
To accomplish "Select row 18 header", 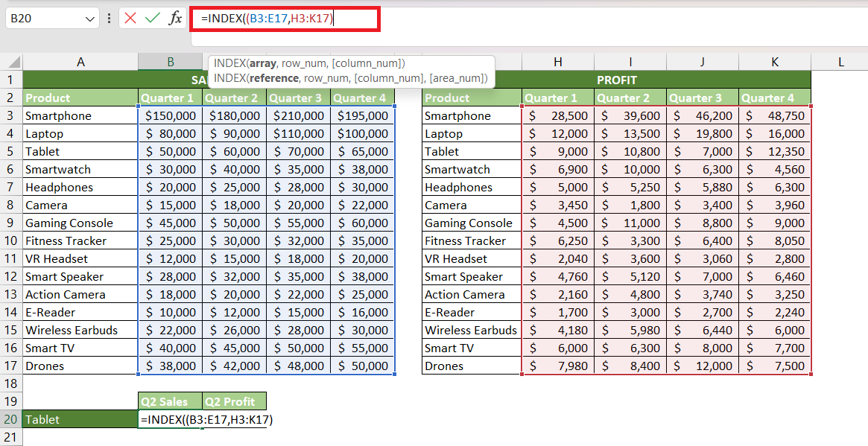I will pos(11,383).
